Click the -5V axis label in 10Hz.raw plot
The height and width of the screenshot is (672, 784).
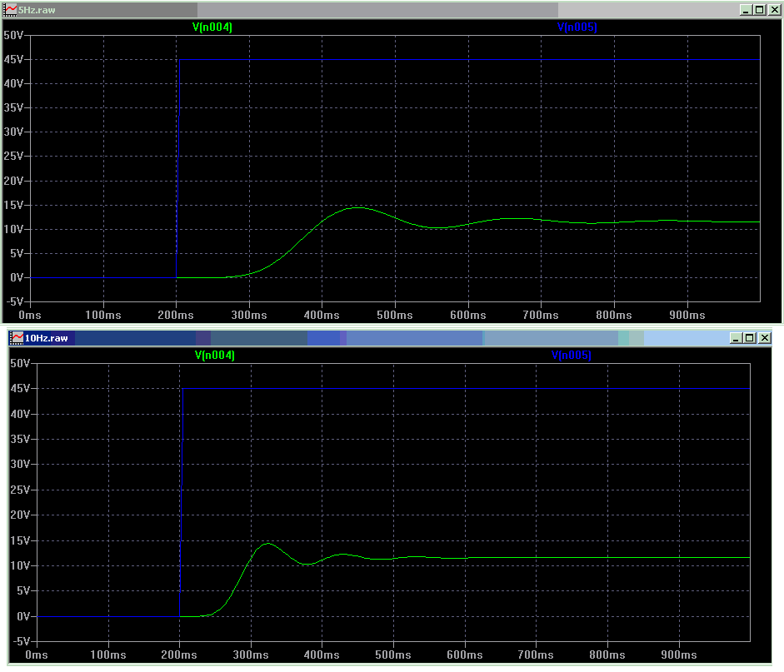[21, 641]
